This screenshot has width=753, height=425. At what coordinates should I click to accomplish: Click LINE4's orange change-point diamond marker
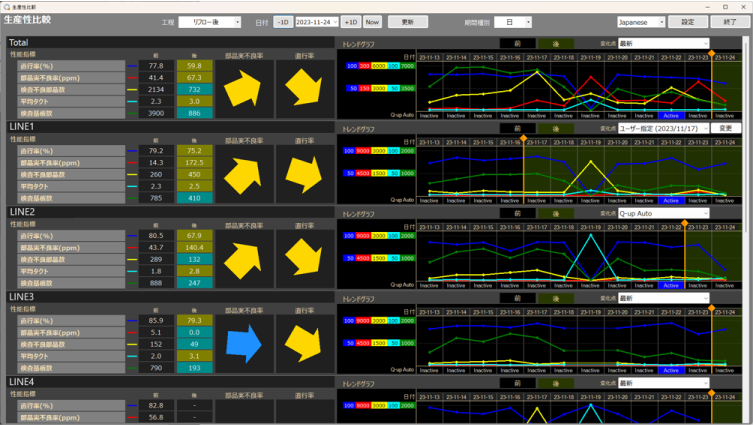[x=712, y=393]
